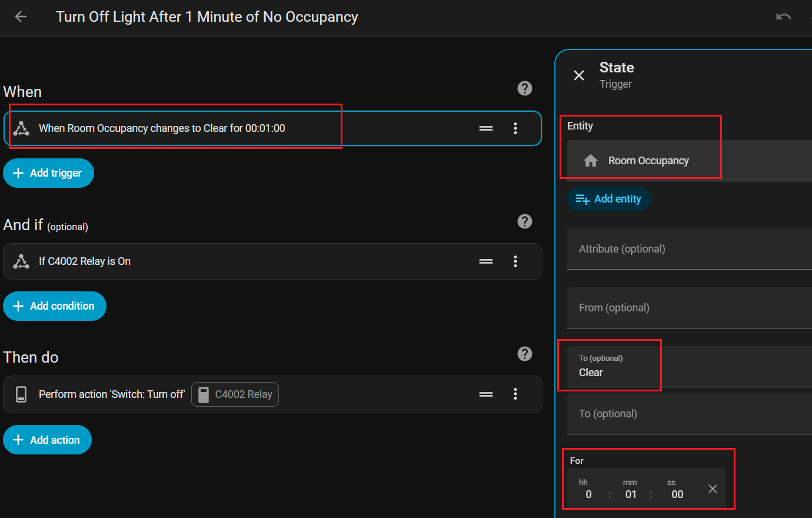The height and width of the screenshot is (518, 812).
Task: Click the Add action button
Action: (47, 440)
